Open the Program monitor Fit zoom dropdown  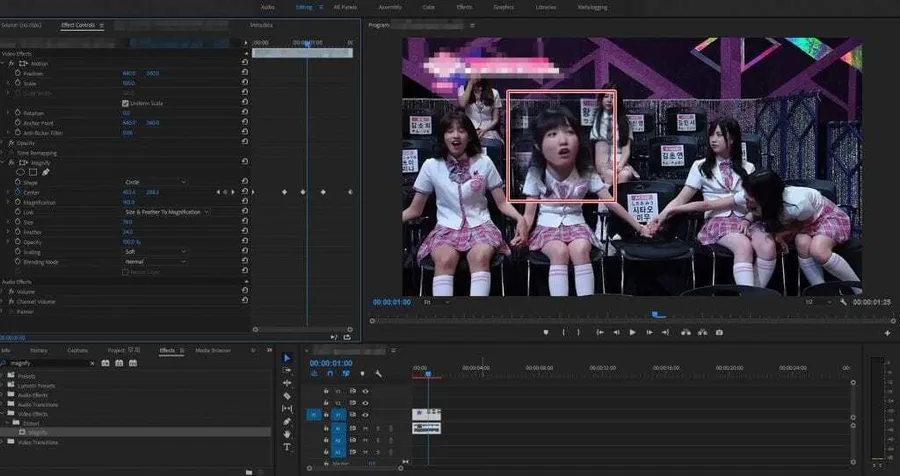coord(435,302)
